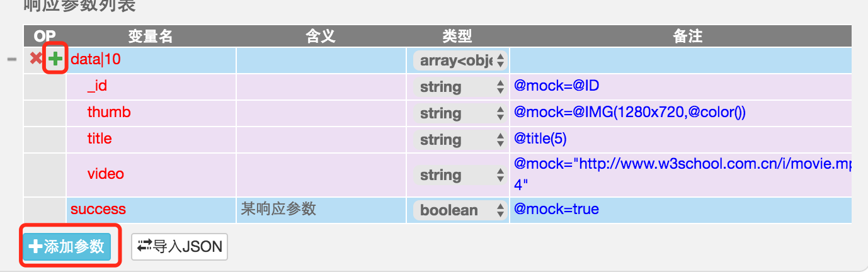The image size is (868, 272).
Task: Edit the _id variable name
Action: coord(151,86)
